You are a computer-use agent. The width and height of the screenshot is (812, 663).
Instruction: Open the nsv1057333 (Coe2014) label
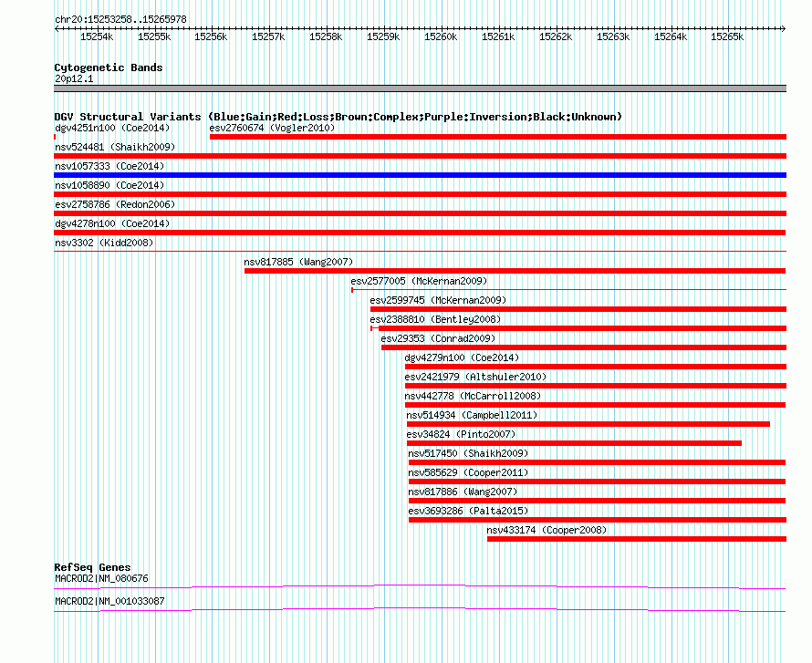[109, 166]
